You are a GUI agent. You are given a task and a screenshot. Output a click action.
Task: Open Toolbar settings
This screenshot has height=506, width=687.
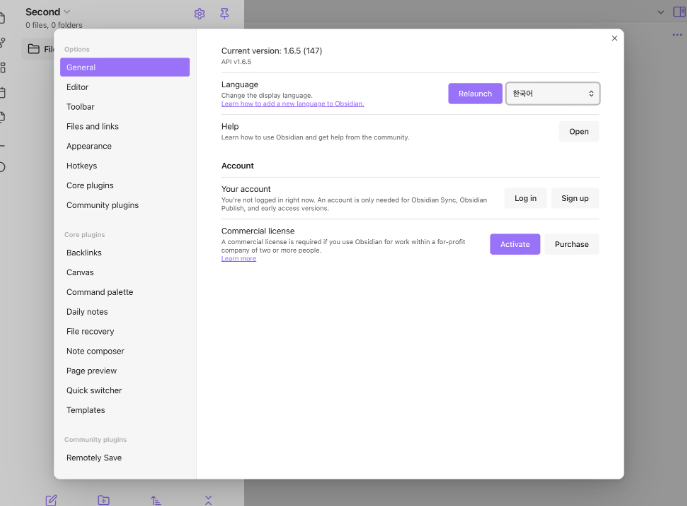point(125,106)
